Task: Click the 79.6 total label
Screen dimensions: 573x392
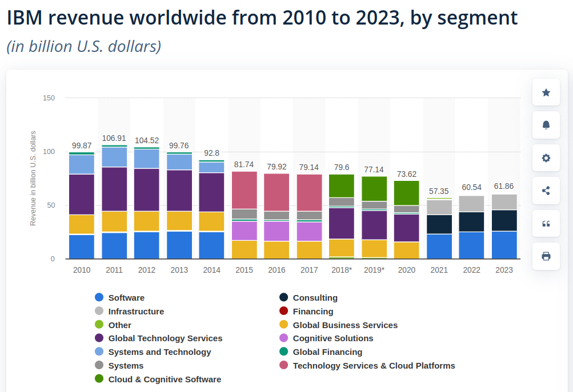Action: click(x=341, y=167)
